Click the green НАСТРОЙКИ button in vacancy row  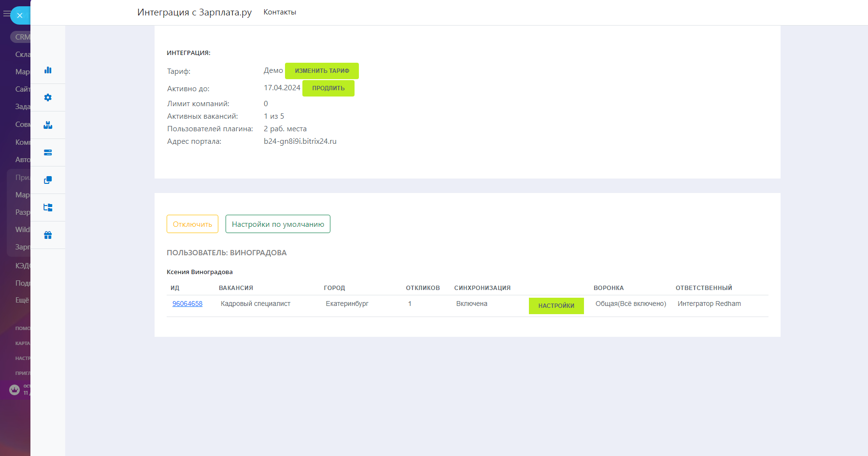coord(556,306)
